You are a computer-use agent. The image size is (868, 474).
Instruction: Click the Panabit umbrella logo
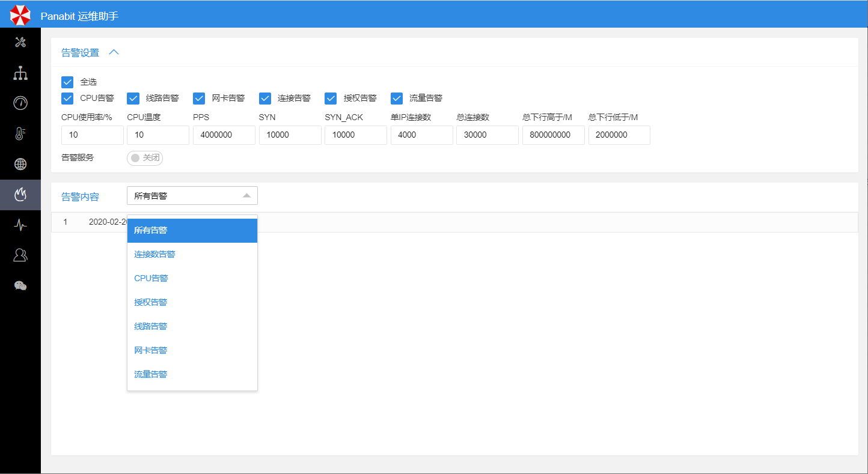click(20, 15)
